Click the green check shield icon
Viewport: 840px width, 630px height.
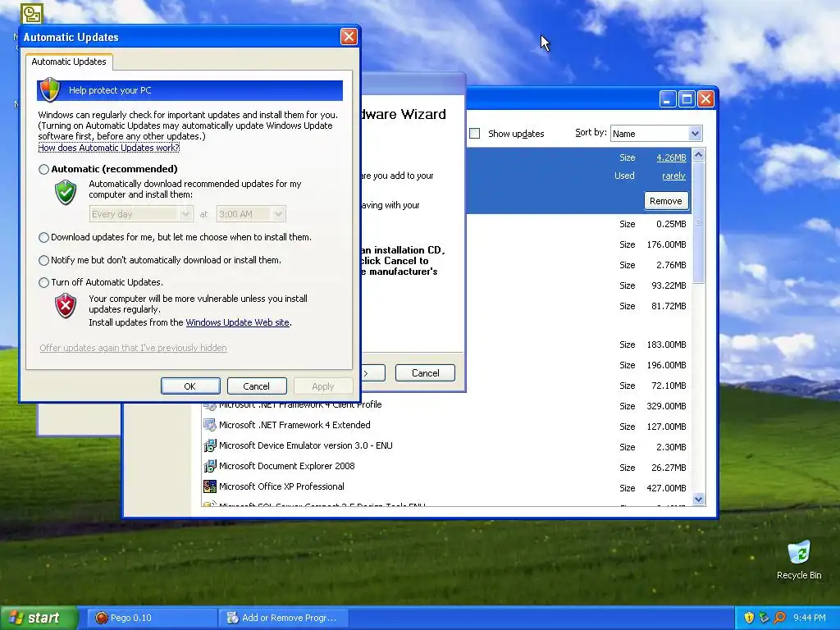coord(66,192)
